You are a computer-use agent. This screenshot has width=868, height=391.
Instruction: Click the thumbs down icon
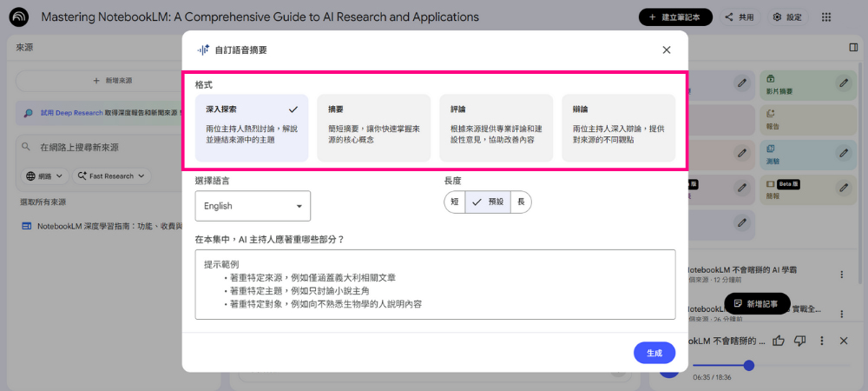pos(799,341)
